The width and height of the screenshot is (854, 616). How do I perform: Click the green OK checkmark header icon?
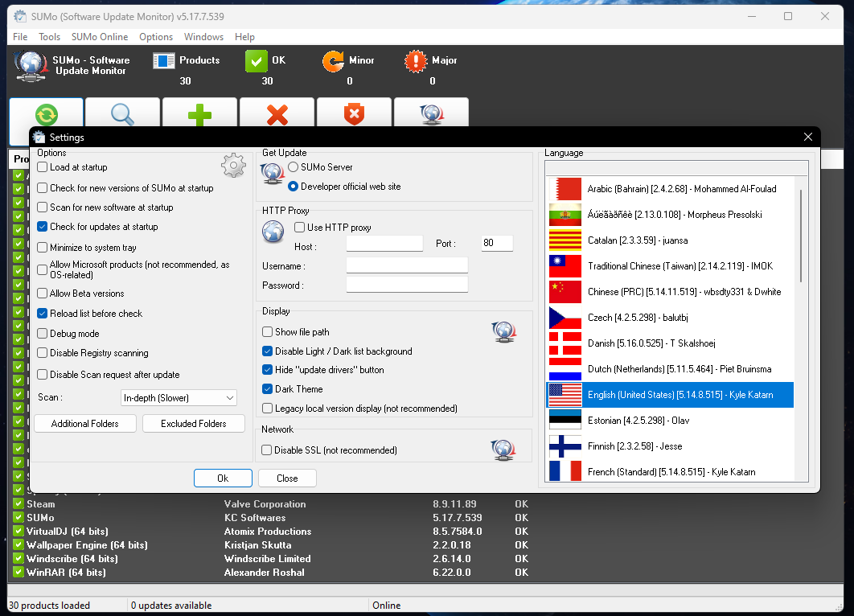[256, 61]
